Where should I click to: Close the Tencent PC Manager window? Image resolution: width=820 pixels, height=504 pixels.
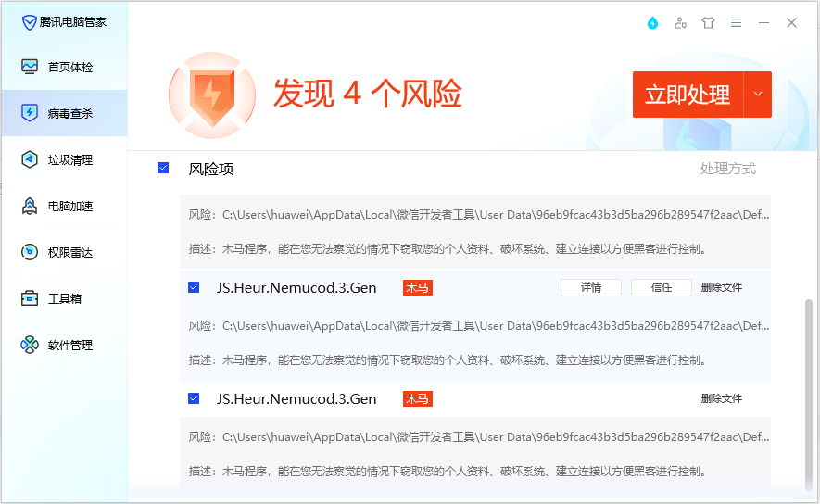791,23
